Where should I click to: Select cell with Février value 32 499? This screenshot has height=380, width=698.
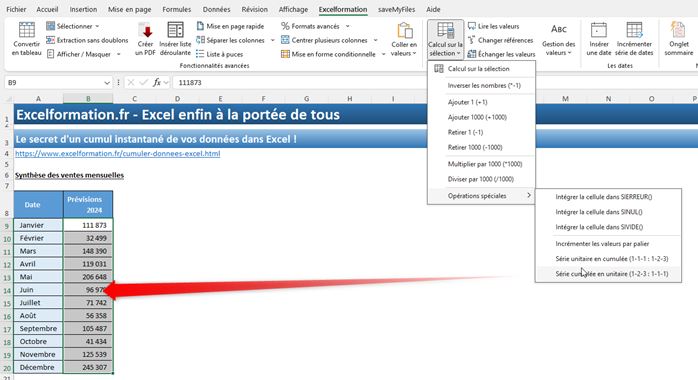pos(88,238)
